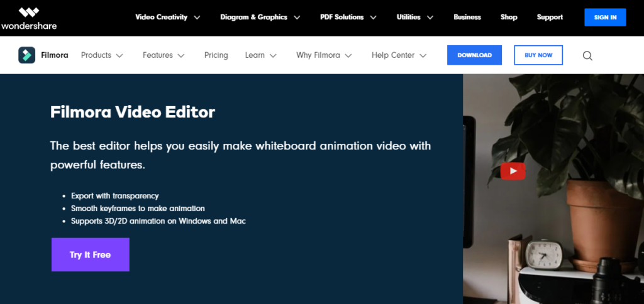Open the Learn menu label
Screen dimensions: 644x304
(255, 55)
